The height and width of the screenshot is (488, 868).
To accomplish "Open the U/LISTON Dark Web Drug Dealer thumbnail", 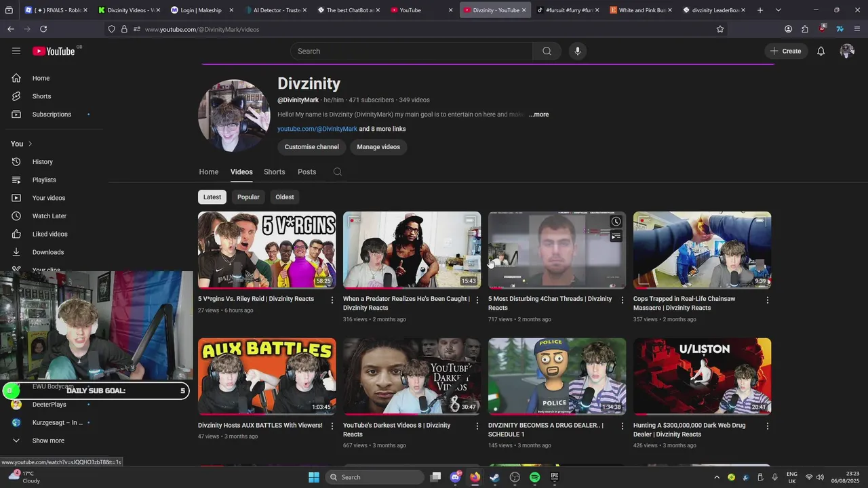I will (702, 377).
